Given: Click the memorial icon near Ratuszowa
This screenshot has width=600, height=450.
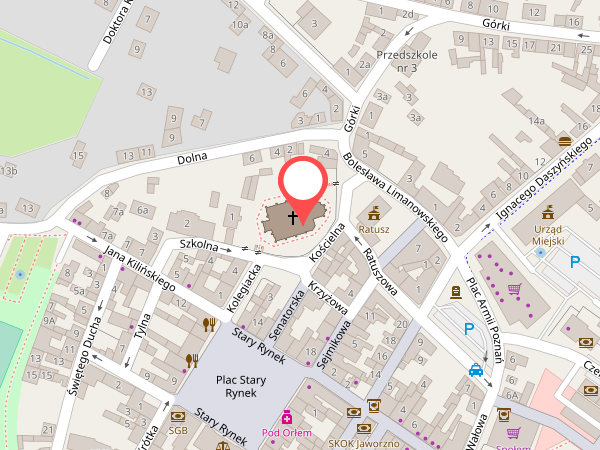Looking at the screenshot, I should [x=455, y=292].
